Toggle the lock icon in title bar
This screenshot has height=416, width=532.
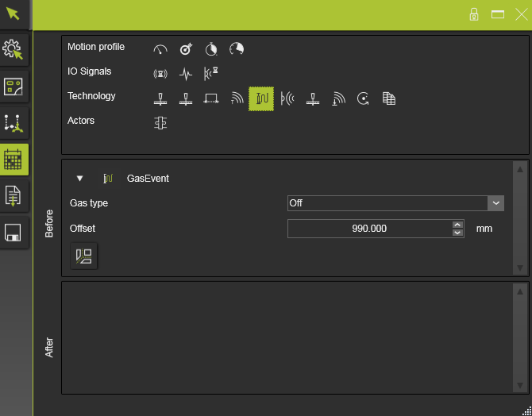(474, 14)
